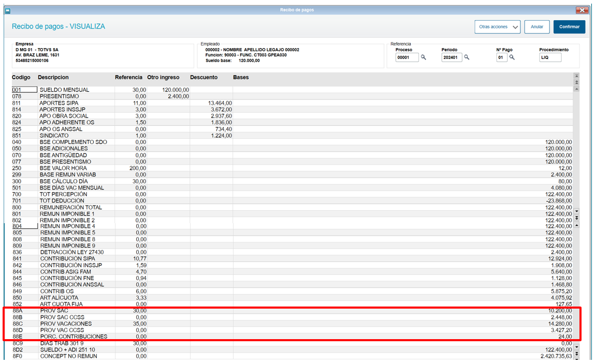The height and width of the screenshot is (364, 595).
Task: Select the BSE ANTIGÜEDAD row
Action: coord(292,155)
